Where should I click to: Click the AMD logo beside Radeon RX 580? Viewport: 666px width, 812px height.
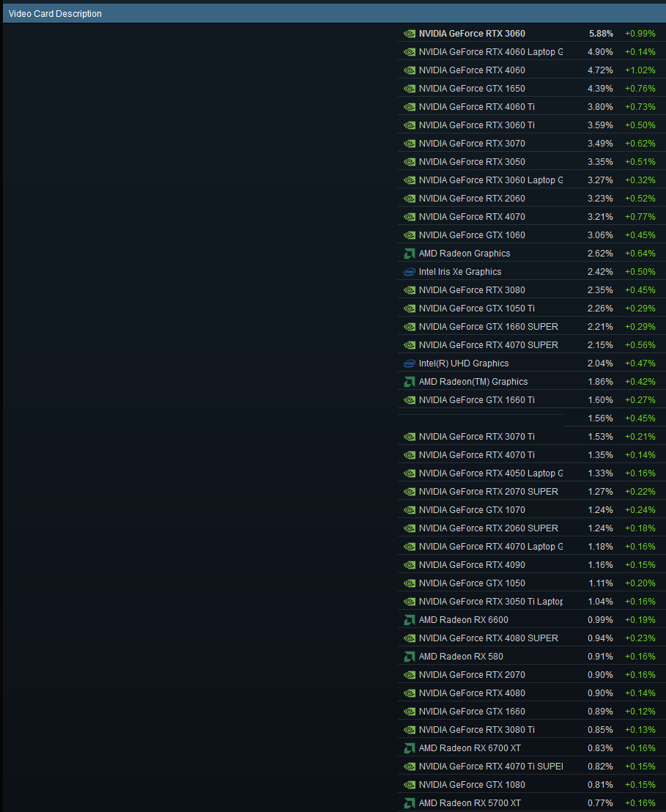[409, 657]
